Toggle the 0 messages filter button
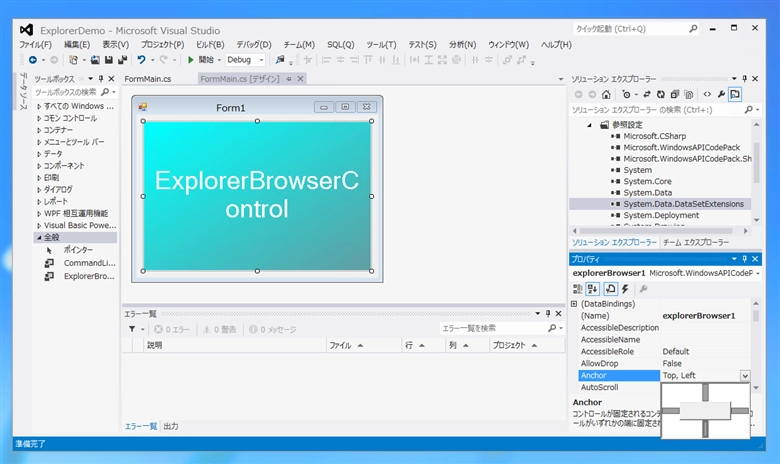This screenshot has width=780, height=464. [273, 329]
